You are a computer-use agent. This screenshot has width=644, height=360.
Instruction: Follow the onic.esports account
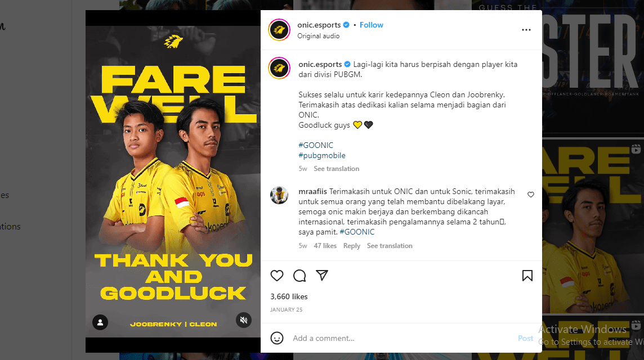[372, 25]
